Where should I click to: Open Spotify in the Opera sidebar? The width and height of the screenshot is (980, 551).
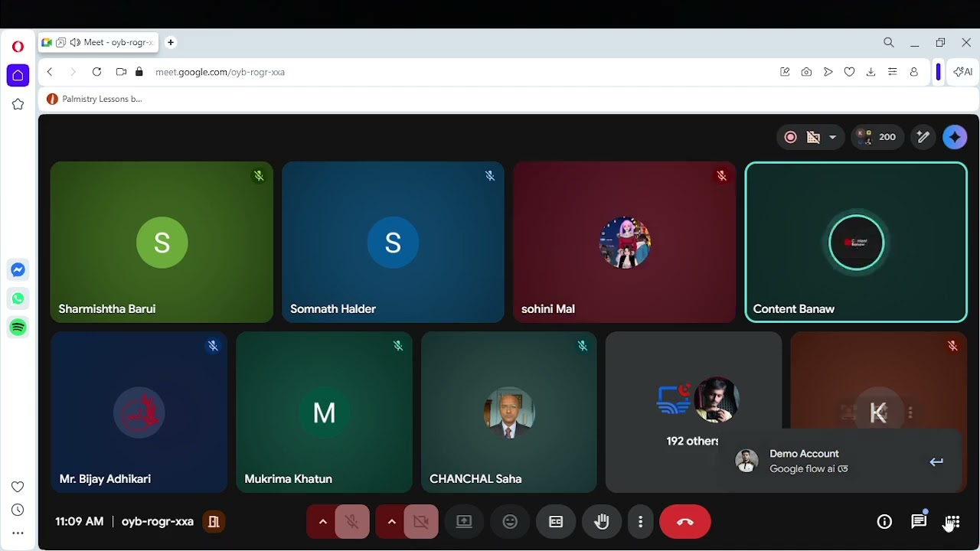point(18,328)
